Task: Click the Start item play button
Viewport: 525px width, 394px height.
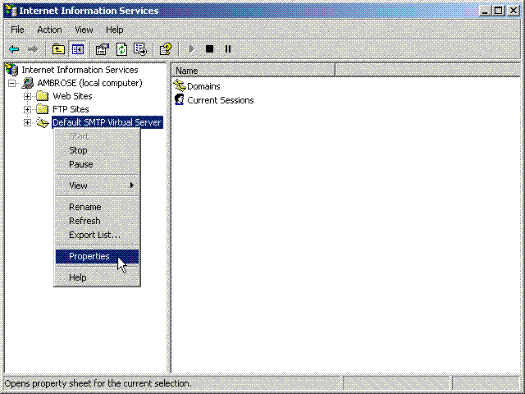Action: (191, 49)
